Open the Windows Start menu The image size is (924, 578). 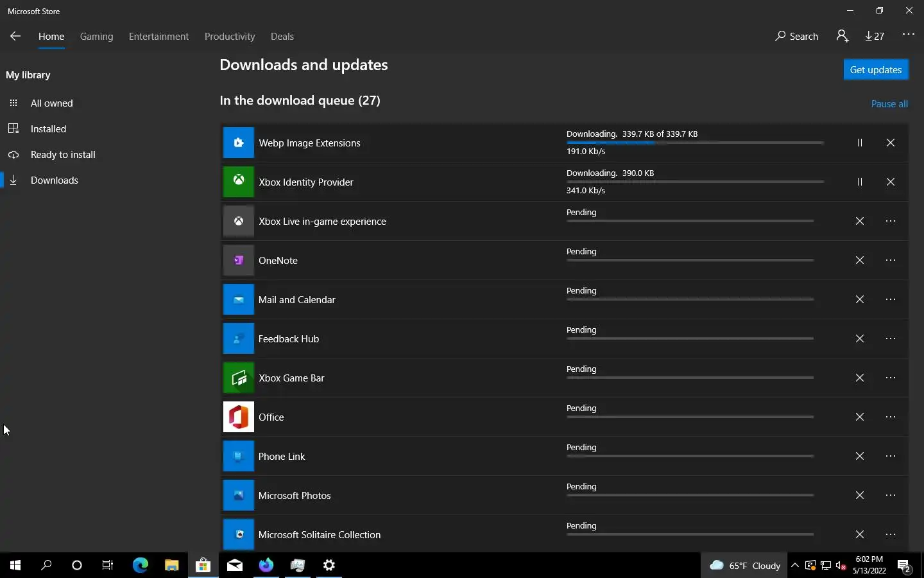pos(15,565)
